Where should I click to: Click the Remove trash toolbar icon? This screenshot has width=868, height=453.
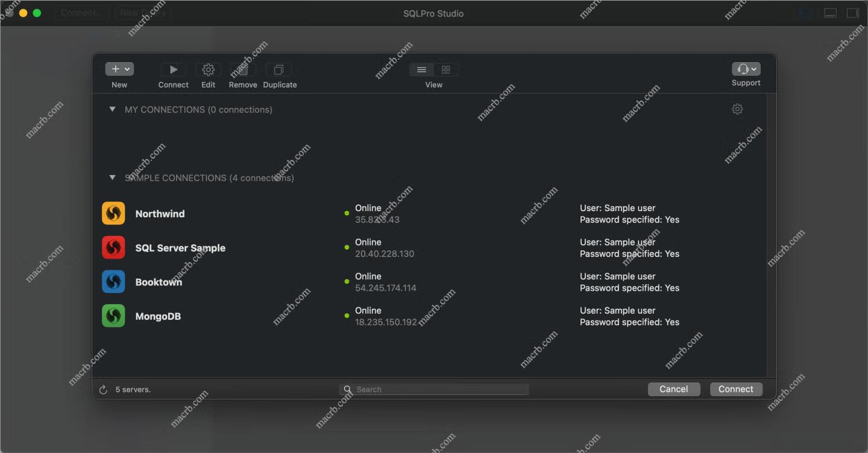tap(243, 70)
